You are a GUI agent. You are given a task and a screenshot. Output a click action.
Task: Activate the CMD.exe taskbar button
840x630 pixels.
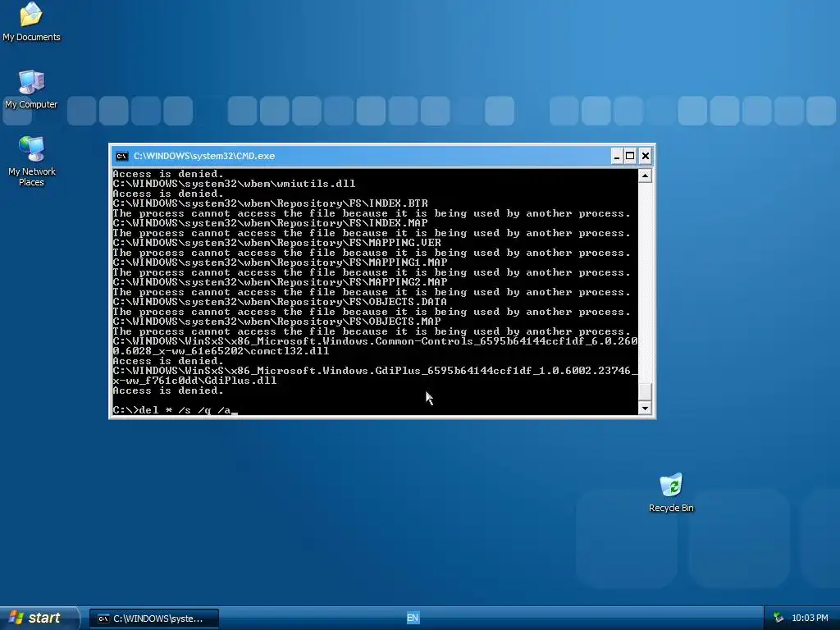pyautogui.click(x=153, y=619)
